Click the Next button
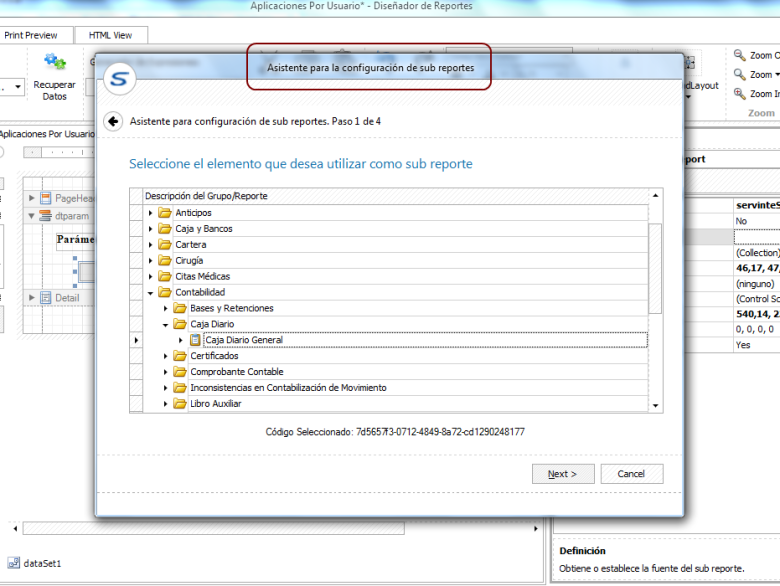 (563, 474)
